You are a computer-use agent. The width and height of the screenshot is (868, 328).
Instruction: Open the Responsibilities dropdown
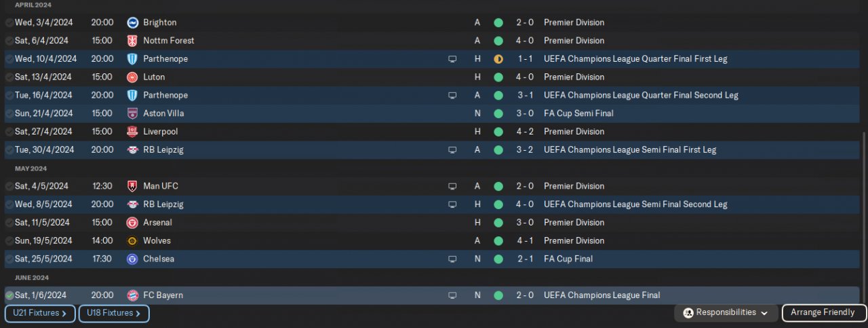point(726,313)
